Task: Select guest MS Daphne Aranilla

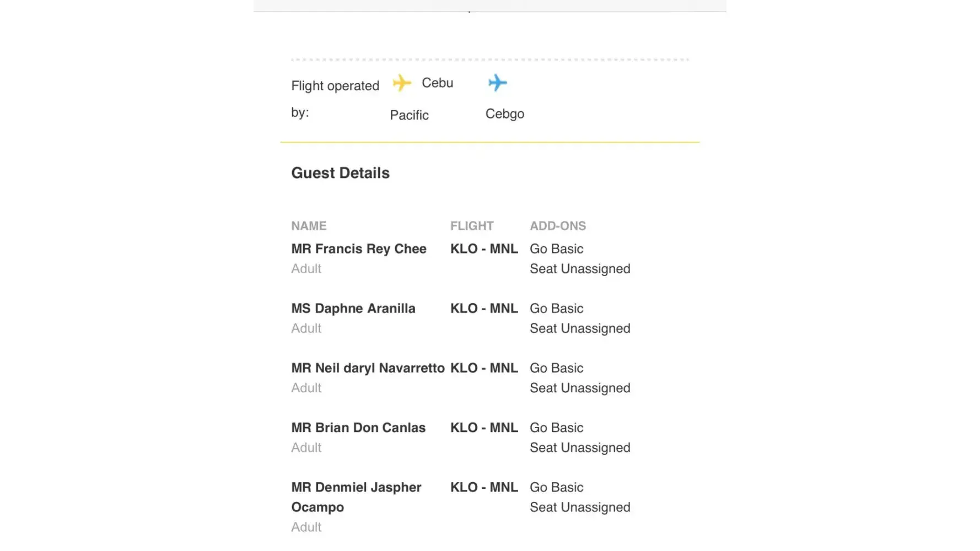Action: pos(353,309)
